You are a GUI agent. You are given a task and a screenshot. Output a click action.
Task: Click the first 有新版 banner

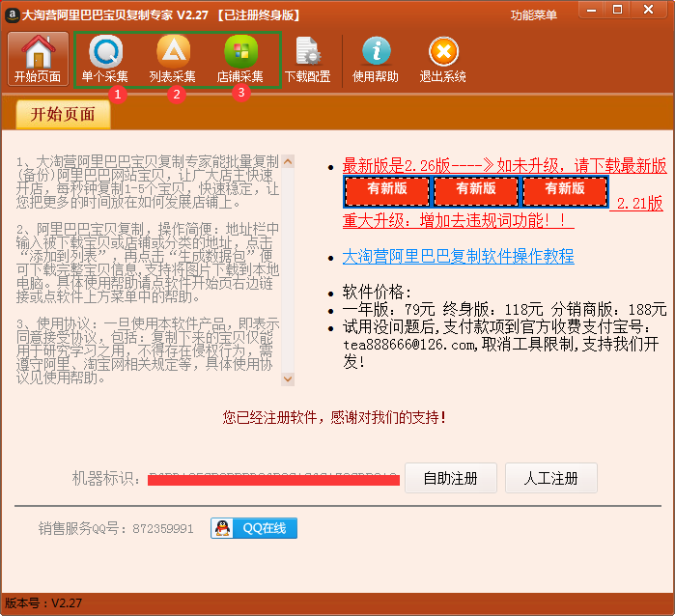[x=387, y=191]
